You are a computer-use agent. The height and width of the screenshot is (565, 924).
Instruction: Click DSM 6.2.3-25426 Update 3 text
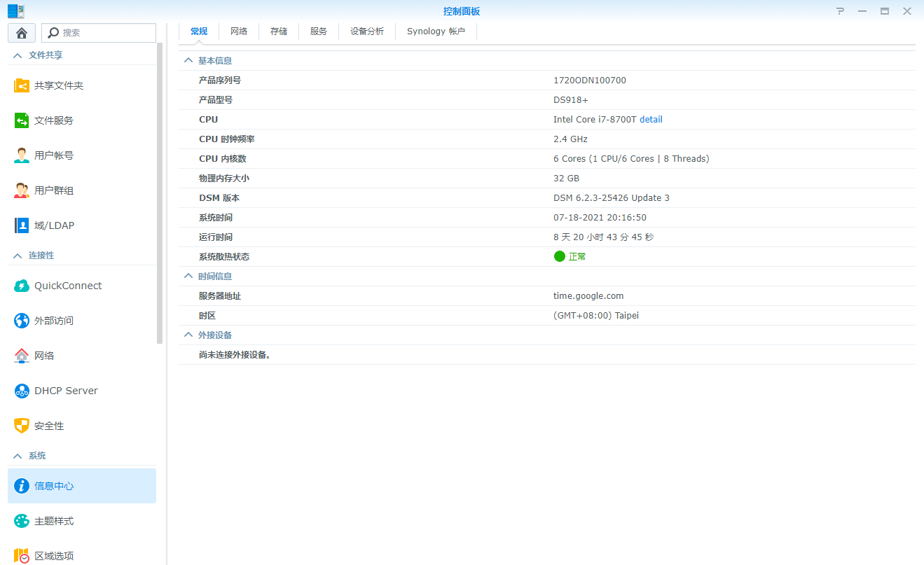(612, 198)
